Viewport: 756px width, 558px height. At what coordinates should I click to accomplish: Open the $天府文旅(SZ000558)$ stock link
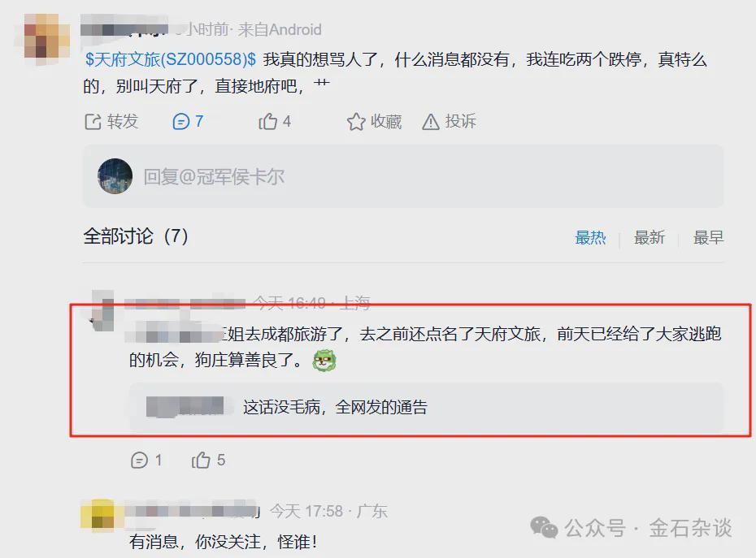[x=171, y=59]
